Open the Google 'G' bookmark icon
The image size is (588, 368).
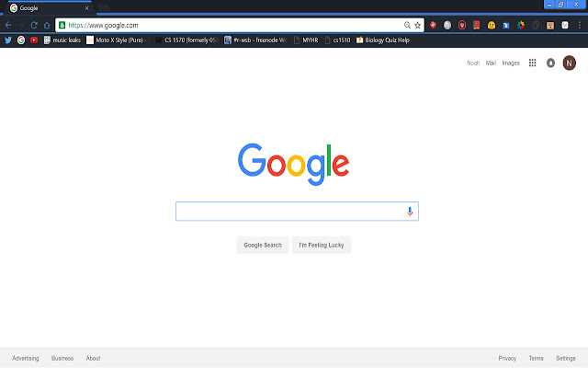[21, 40]
